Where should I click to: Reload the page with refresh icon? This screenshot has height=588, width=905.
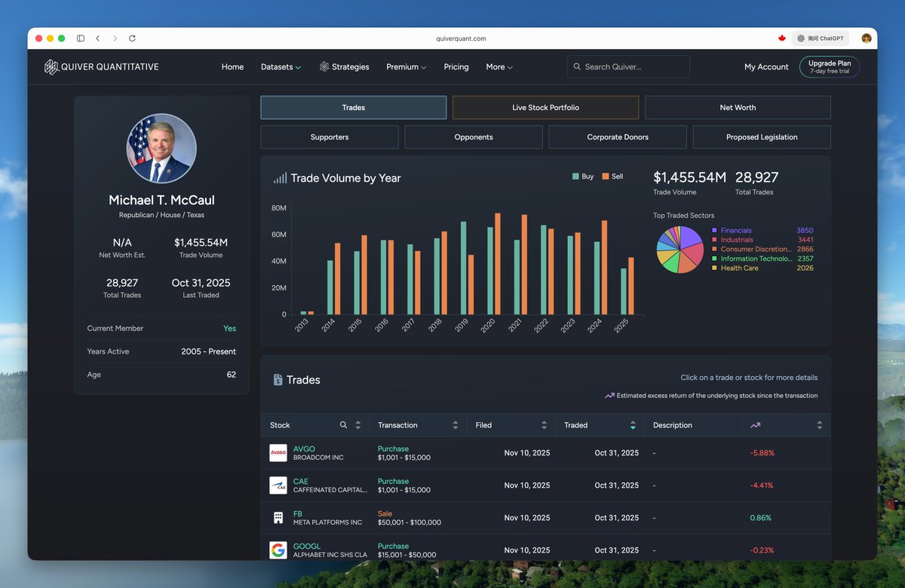132,38
